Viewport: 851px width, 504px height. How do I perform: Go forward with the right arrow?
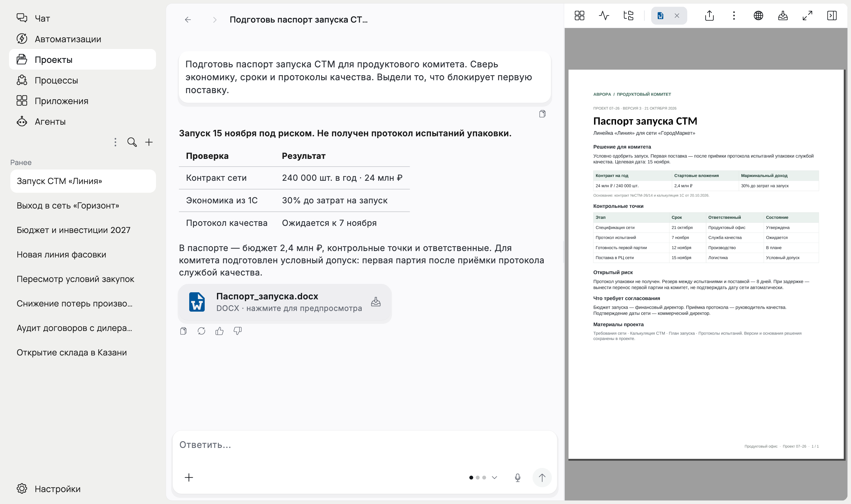pyautogui.click(x=214, y=20)
